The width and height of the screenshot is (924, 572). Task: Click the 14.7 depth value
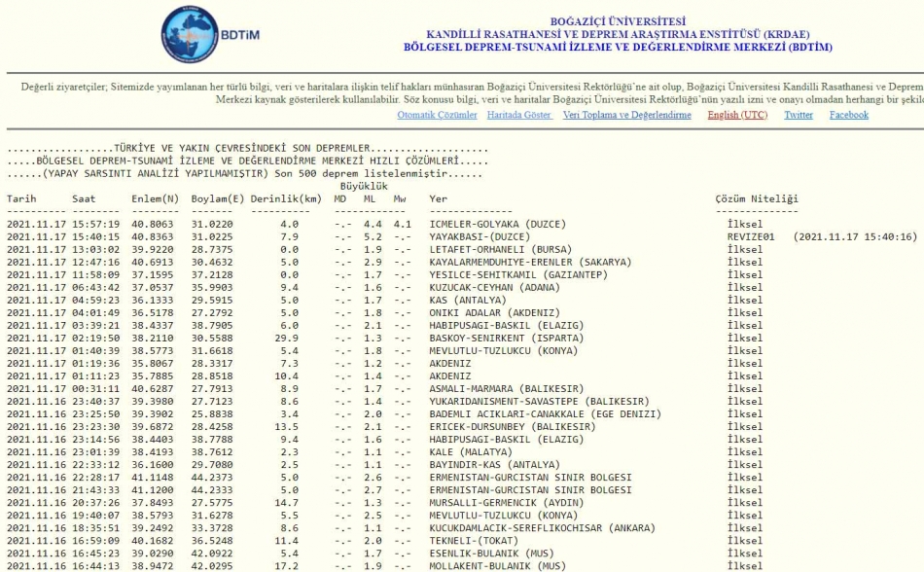tap(286, 503)
